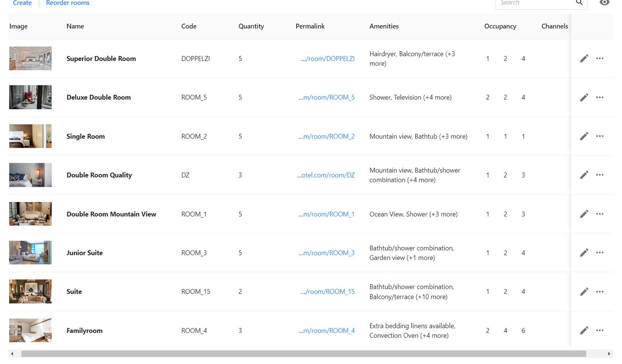Image resolution: width=622 pixels, height=364 pixels.
Task: Toggle column visibility eye icon
Action: [x=605, y=3]
